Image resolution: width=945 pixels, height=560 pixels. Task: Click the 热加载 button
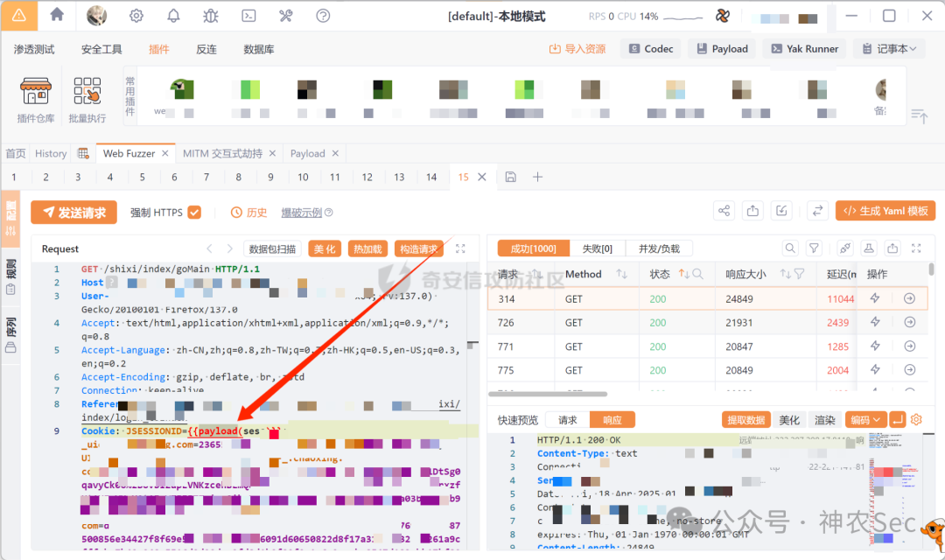tap(367, 248)
